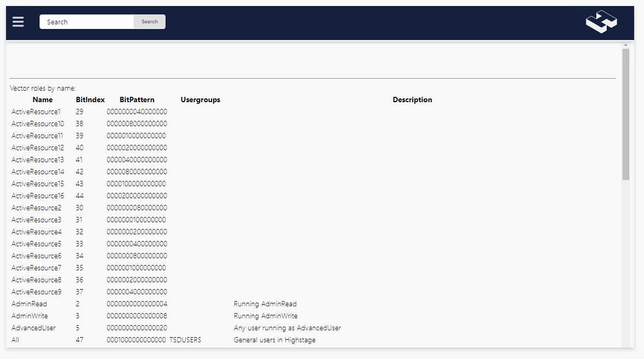Click the Name column header

click(x=43, y=99)
